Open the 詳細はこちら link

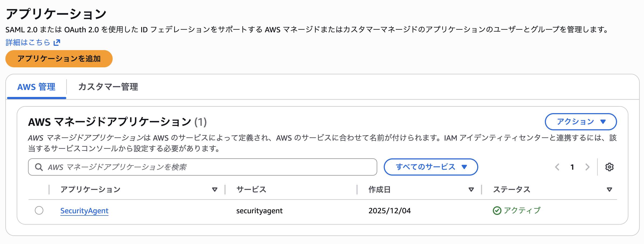[x=28, y=43]
